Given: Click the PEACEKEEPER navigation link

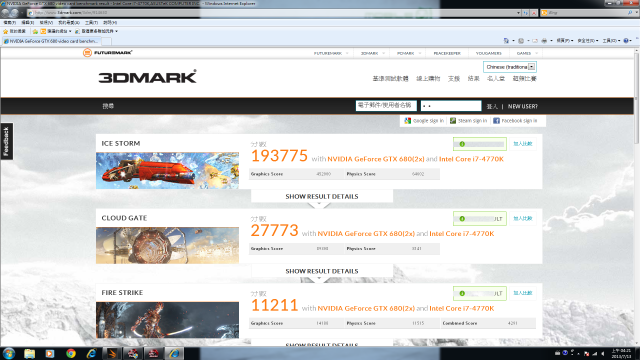Looking at the screenshot, I should [x=447, y=53].
